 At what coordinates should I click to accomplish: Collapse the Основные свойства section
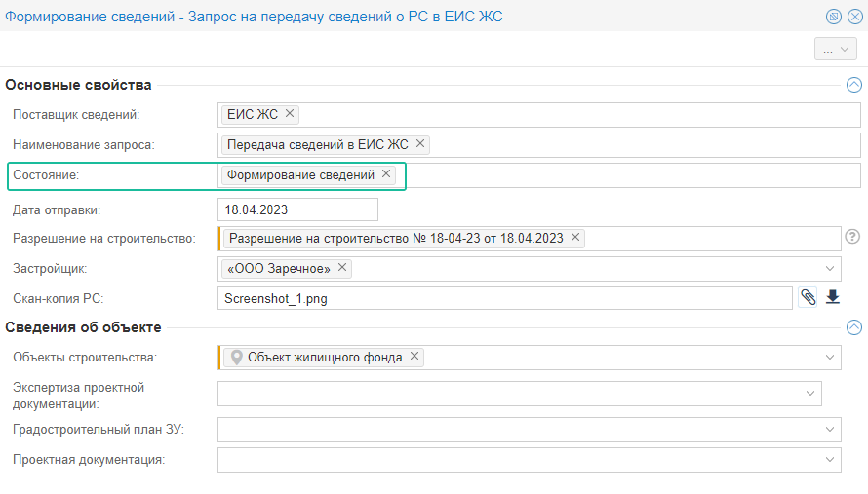pyautogui.click(x=854, y=85)
